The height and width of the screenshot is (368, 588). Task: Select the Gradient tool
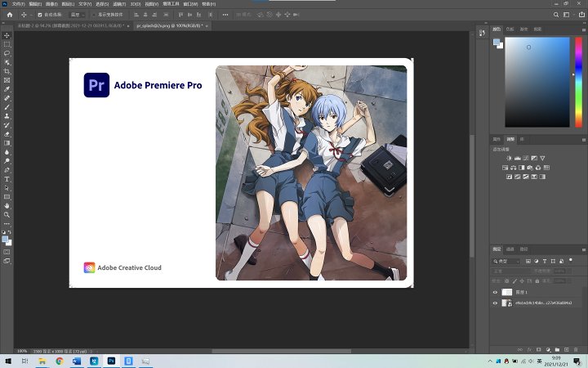[7, 143]
